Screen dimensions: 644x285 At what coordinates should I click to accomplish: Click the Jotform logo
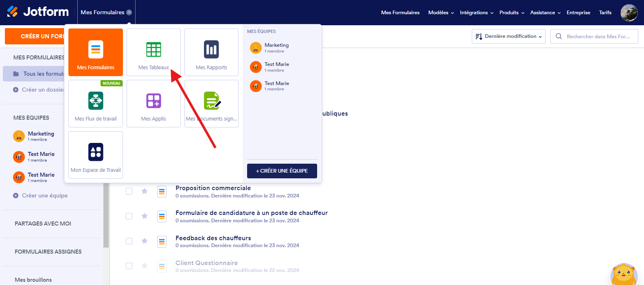click(38, 12)
